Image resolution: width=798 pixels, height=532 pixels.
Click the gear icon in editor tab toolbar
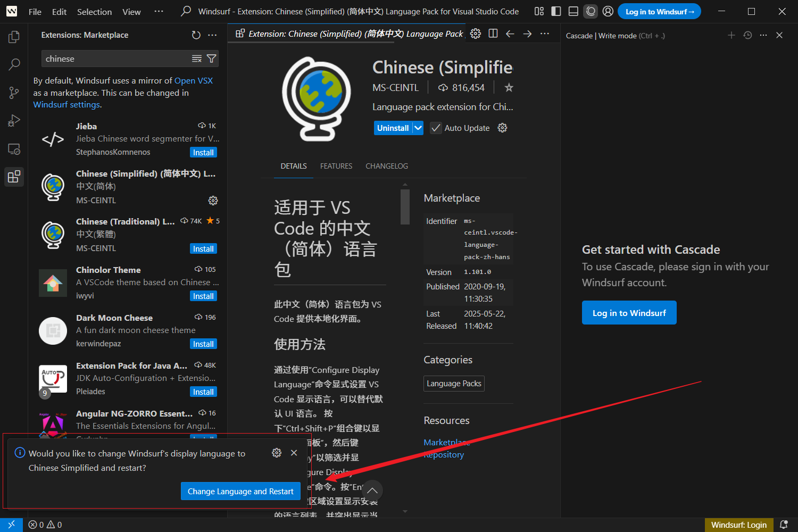coord(476,34)
